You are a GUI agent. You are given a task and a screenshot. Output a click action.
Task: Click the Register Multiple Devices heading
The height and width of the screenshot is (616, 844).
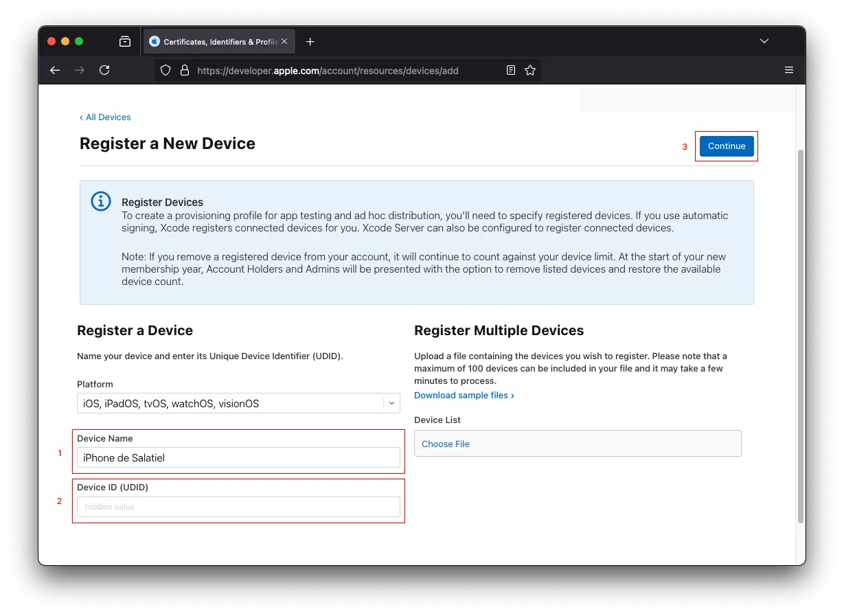(x=499, y=330)
